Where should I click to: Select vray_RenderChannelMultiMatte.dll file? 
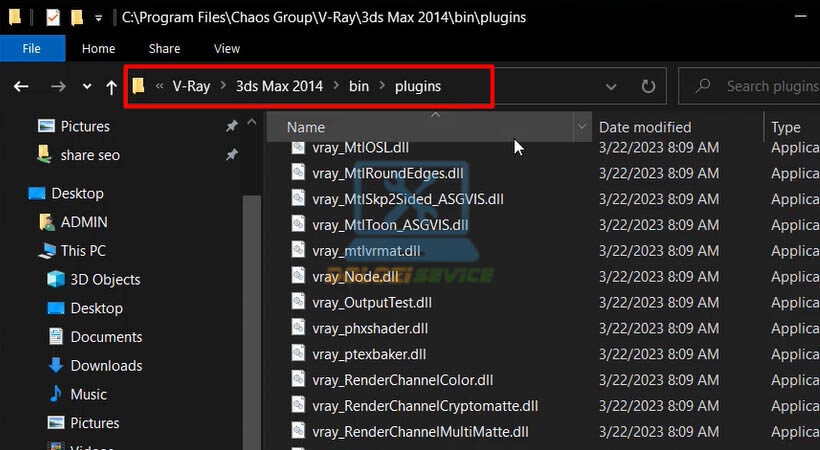420,432
